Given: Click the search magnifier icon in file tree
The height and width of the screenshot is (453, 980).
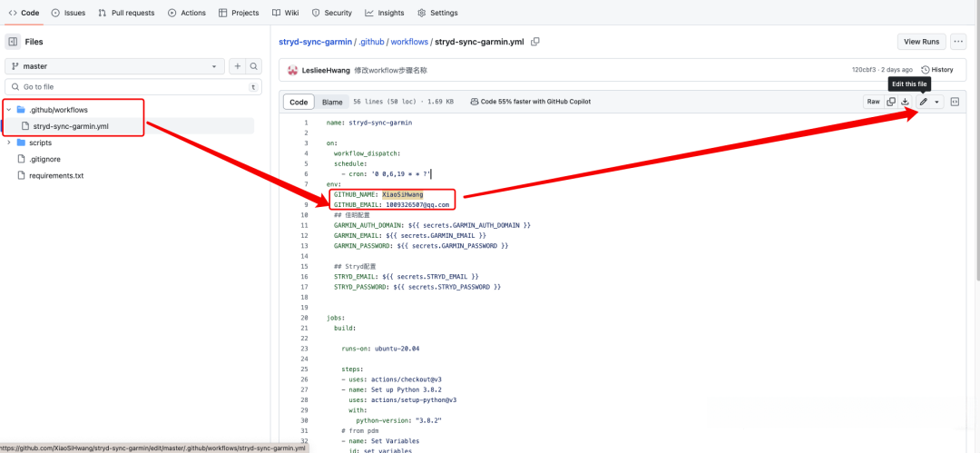Looking at the screenshot, I should 254,66.
